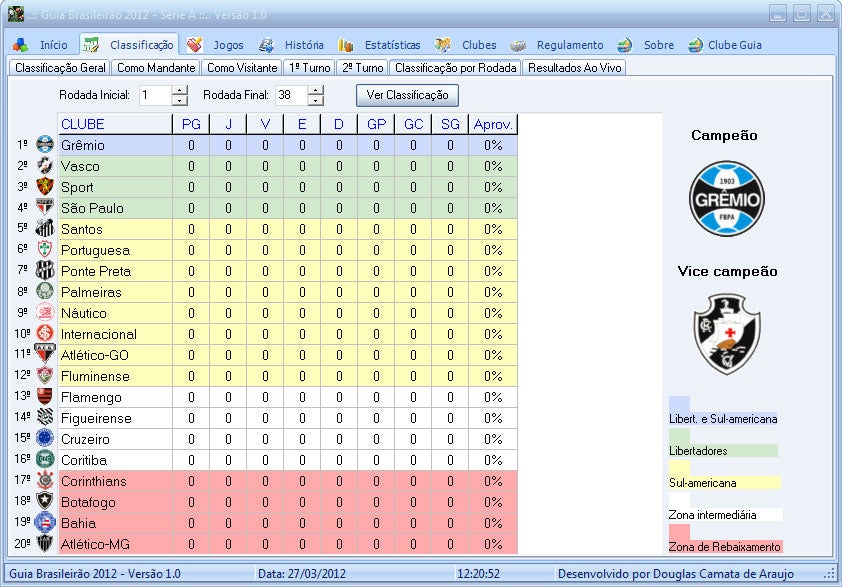Click the large Grêmio champion logo
Image resolution: width=842 pixels, height=587 pixels.
click(727, 198)
